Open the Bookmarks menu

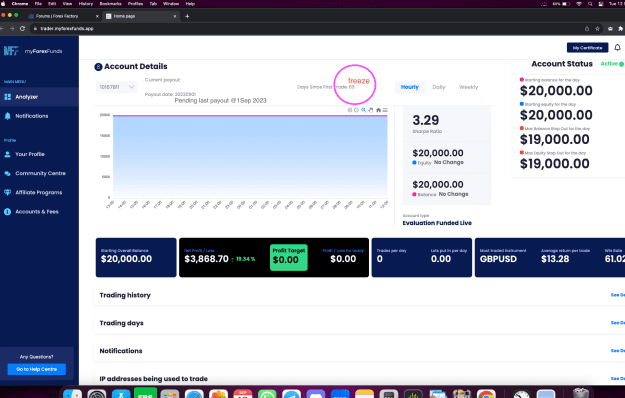click(x=110, y=4)
